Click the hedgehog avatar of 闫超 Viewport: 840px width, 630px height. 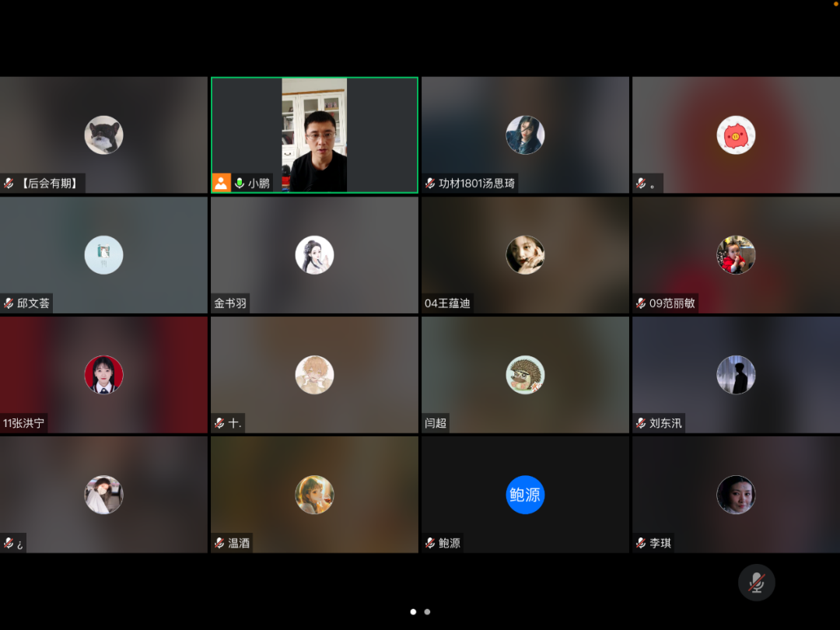click(525, 375)
